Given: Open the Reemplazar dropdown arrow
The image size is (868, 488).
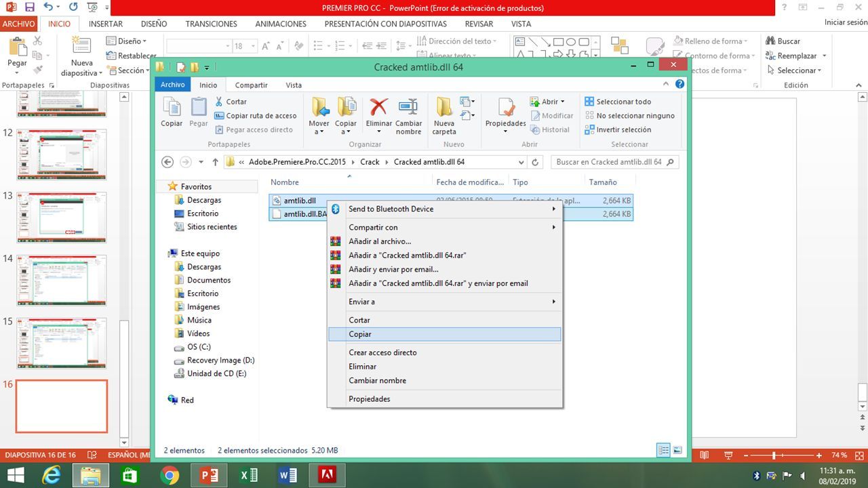Looking at the screenshot, I should point(825,56).
